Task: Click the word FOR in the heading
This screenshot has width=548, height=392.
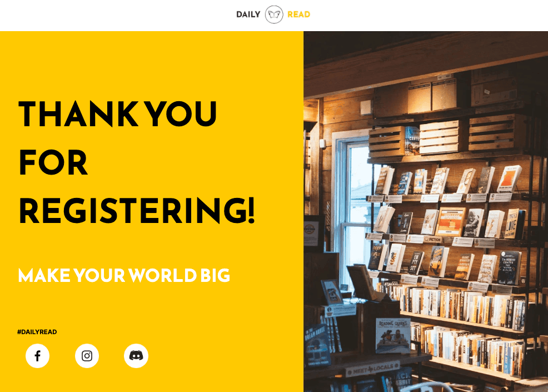Action: coord(53,162)
